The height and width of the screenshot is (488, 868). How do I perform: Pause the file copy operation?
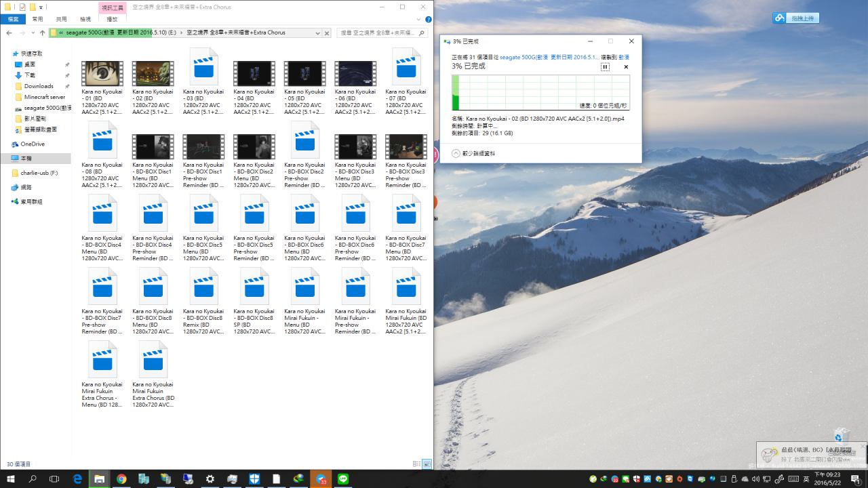pos(605,66)
